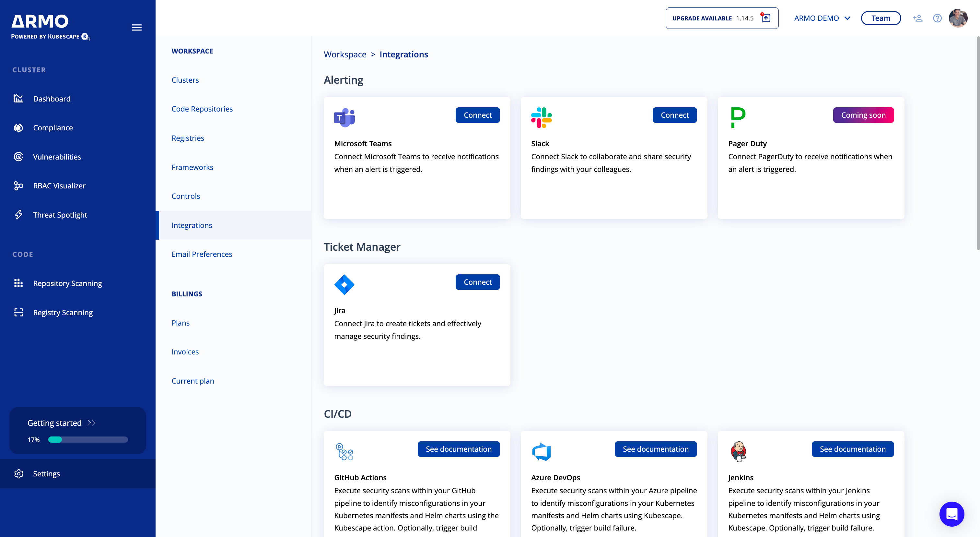Click the Getting started progress bar
Viewport: 980px width, 537px height.
[88, 440]
